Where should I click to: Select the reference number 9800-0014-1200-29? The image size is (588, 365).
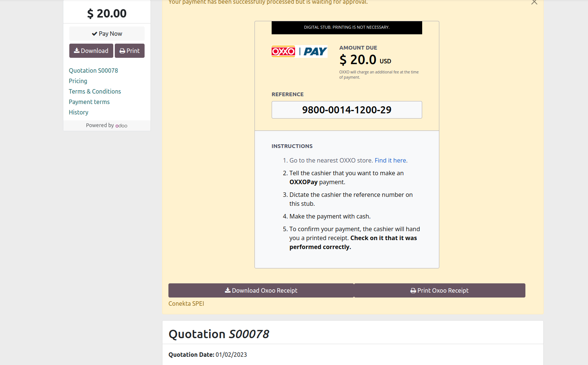[x=347, y=110]
